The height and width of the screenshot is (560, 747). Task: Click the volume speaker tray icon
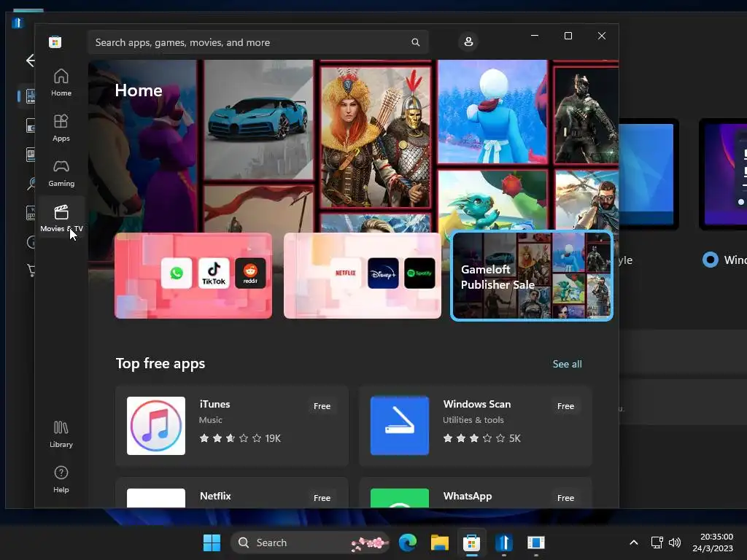(675, 542)
